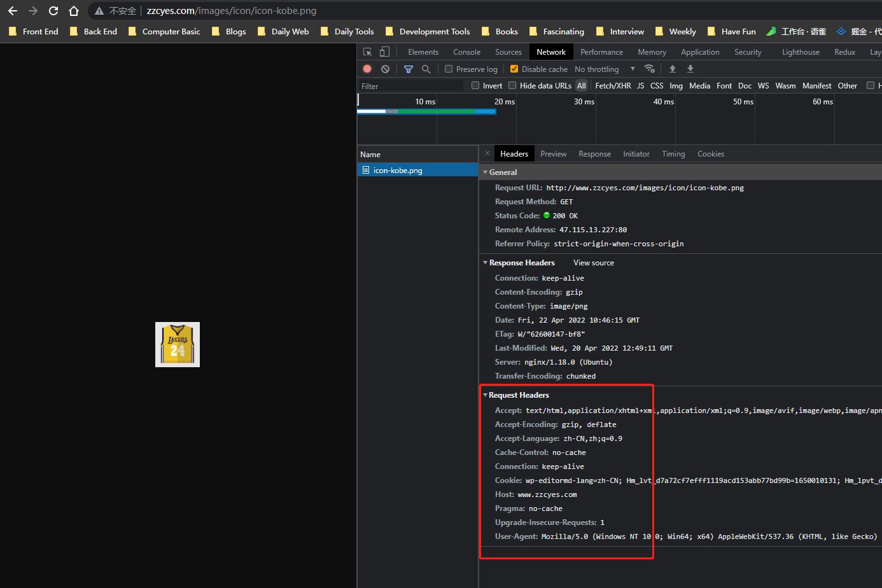Viewport: 882px width, 588px height.
Task: Stop recording network log
Action: (367, 69)
